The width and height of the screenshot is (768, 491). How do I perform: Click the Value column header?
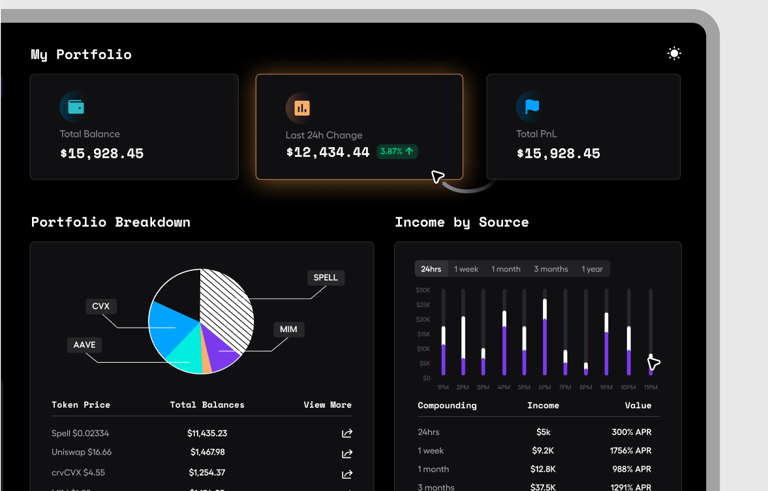point(638,405)
